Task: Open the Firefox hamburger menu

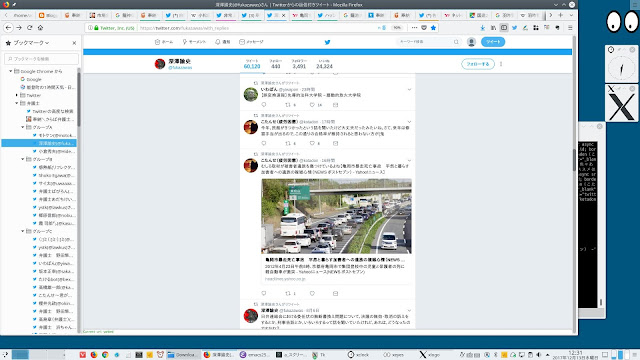Action: pyautogui.click(x=570, y=28)
